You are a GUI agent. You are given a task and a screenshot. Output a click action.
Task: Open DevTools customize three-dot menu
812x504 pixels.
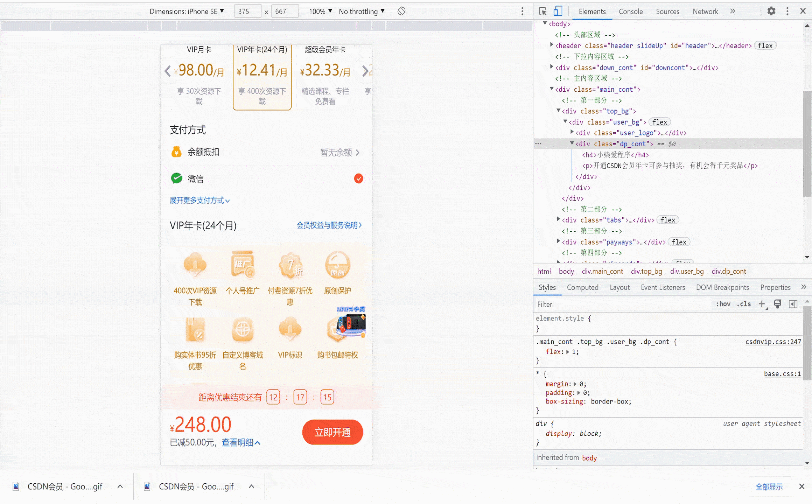pyautogui.click(x=787, y=11)
